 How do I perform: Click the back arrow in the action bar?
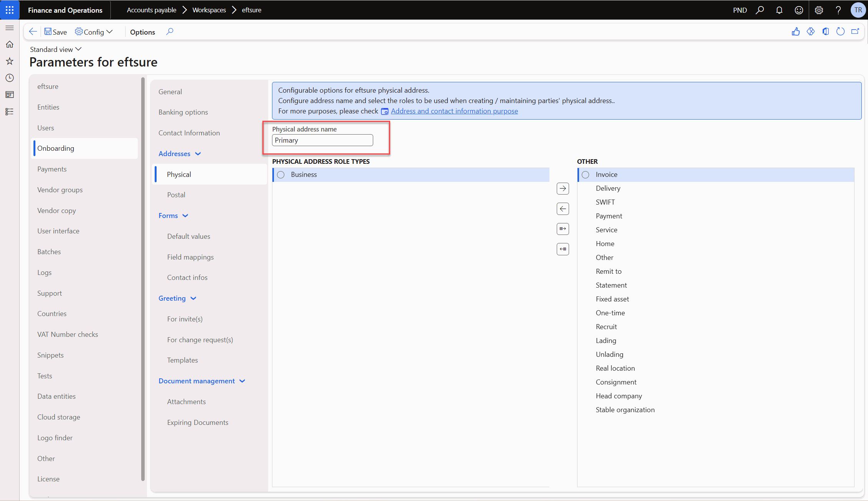tap(33, 32)
